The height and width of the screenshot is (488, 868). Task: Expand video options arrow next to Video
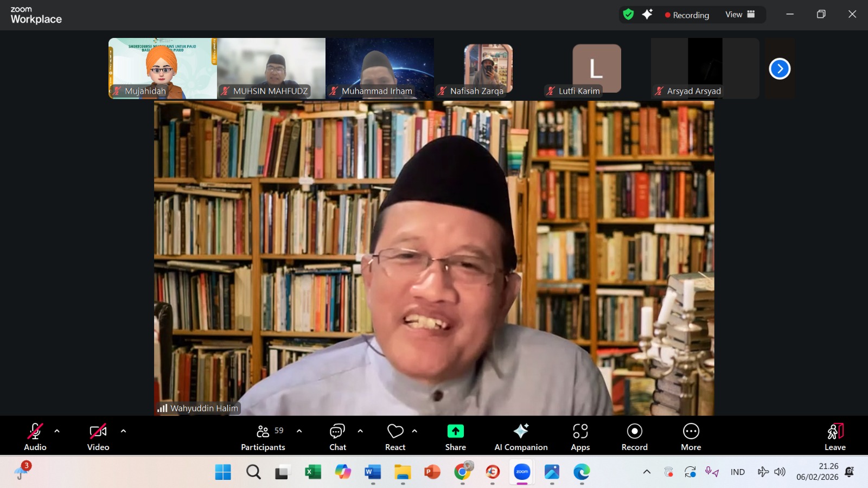[x=123, y=431]
